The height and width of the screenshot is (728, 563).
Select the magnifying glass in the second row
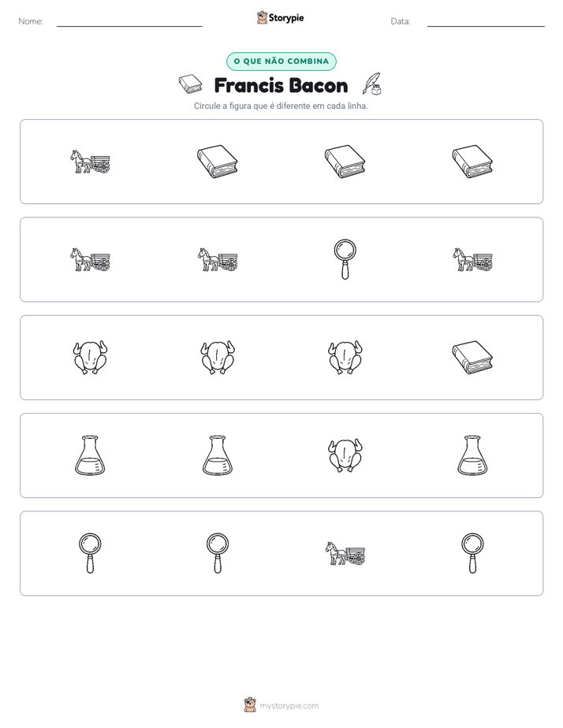[x=345, y=259]
